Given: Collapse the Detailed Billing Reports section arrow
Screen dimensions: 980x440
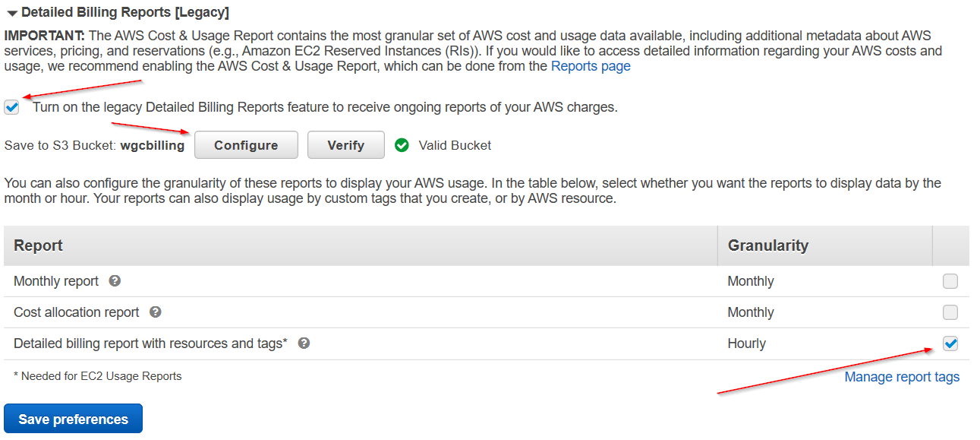Looking at the screenshot, I should [x=12, y=13].
